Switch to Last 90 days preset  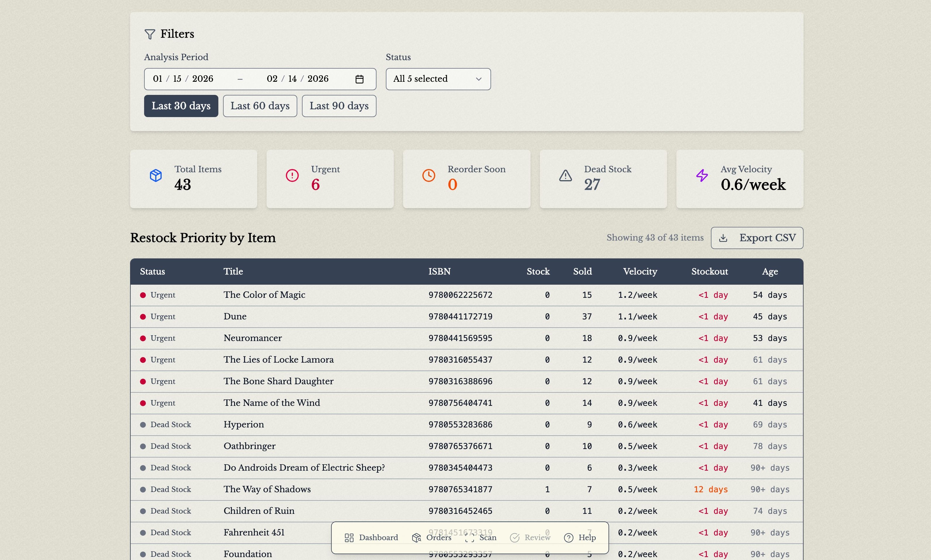click(339, 106)
